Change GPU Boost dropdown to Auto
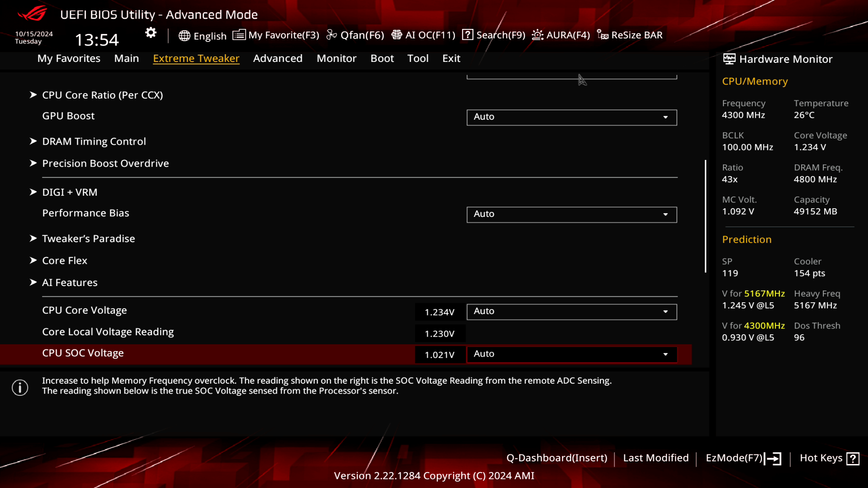Screen dimensions: 868x488 tap(570, 117)
